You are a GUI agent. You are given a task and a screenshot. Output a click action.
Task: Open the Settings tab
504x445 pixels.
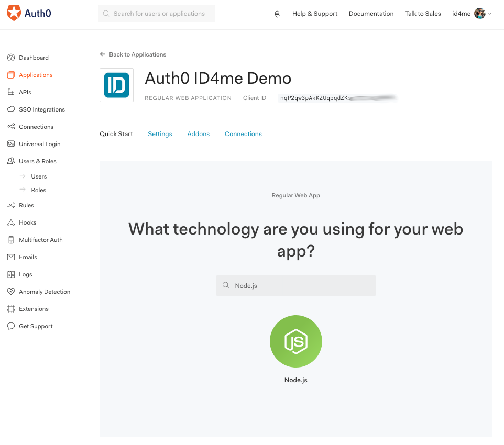160,134
